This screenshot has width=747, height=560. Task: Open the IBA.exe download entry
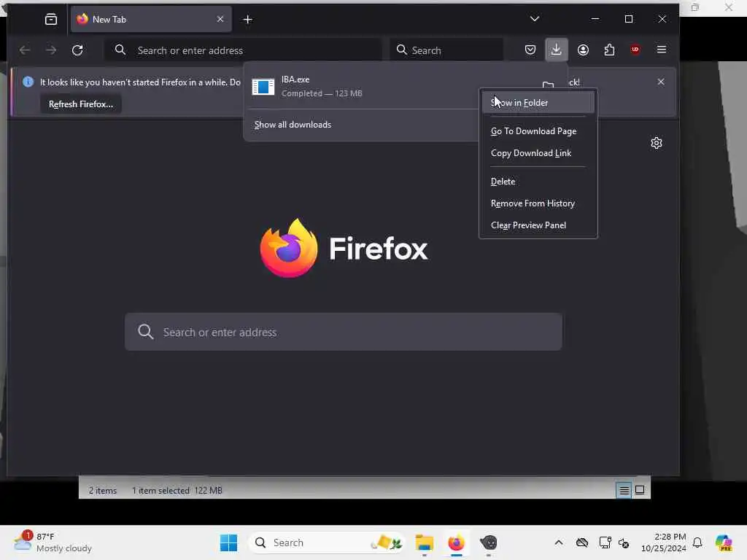click(x=362, y=86)
